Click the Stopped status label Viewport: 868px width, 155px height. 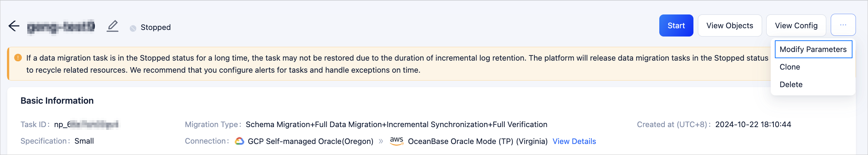pyautogui.click(x=156, y=28)
